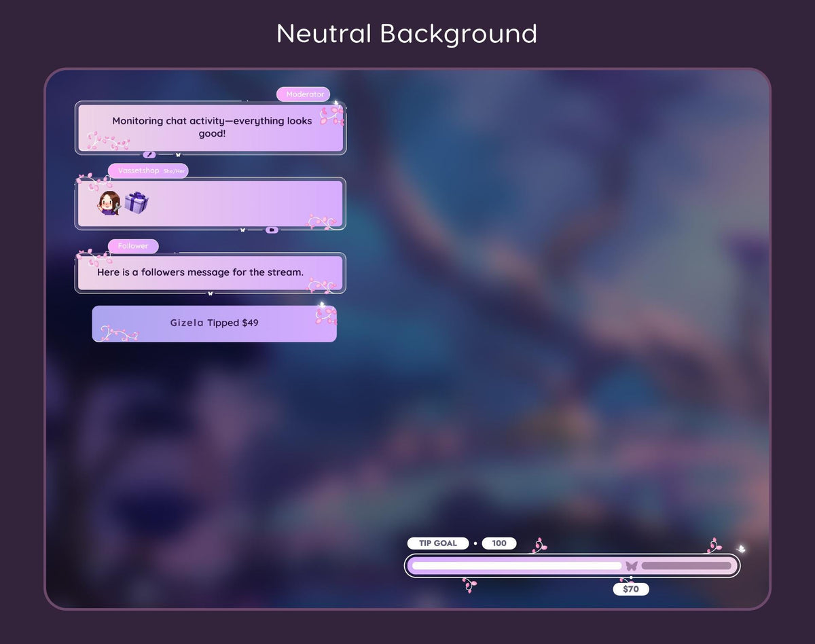815x644 pixels.
Task: Click the tip goal progress bar filled section
Action: point(516,566)
